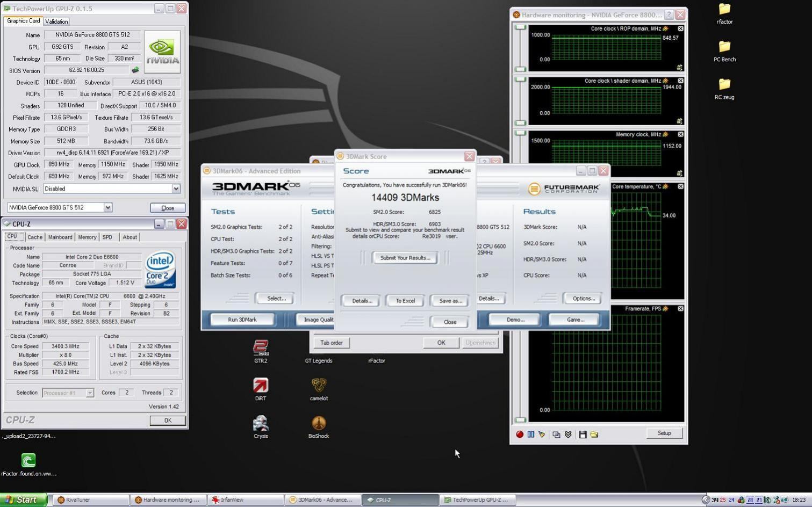Click the gear icon next to Core clock ROP domain label
This screenshot has width=812, height=507.
[665, 28]
